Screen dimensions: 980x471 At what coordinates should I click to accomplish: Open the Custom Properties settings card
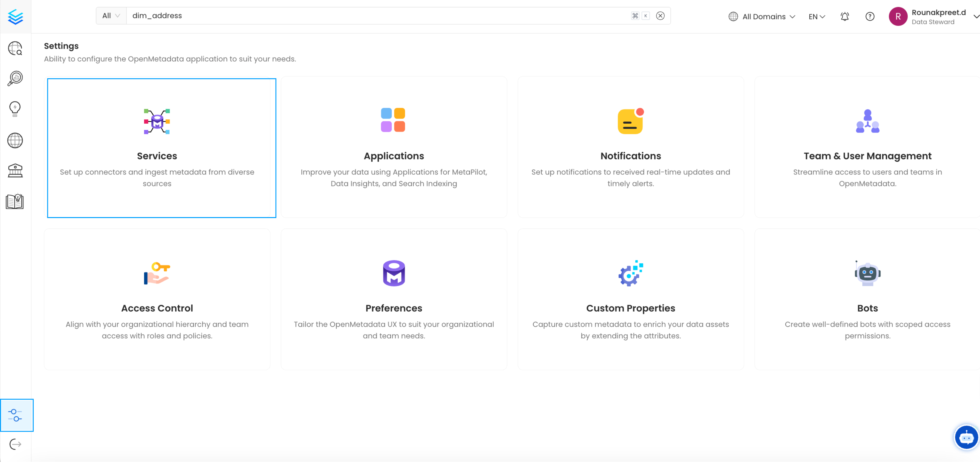(630, 299)
